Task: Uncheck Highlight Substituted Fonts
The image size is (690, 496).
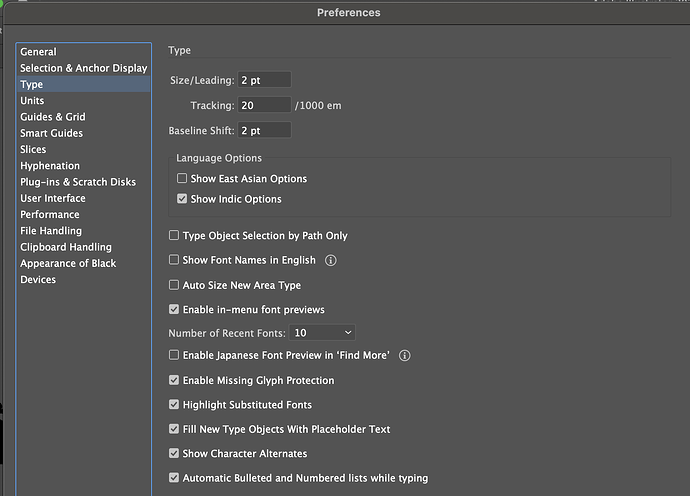Action: pyautogui.click(x=174, y=405)
